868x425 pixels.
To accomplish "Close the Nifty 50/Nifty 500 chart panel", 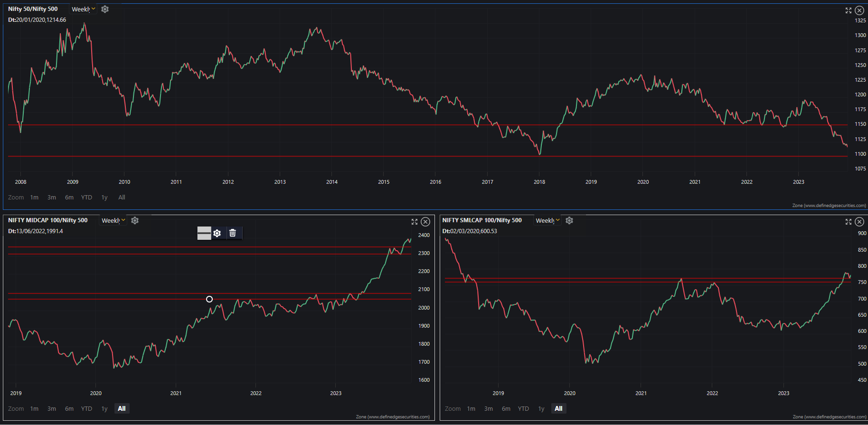I will pyautogui.click(x=859, y=10).
